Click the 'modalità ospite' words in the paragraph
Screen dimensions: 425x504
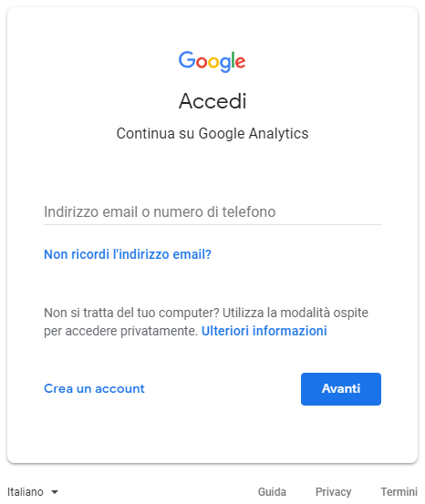coord(325,313)
